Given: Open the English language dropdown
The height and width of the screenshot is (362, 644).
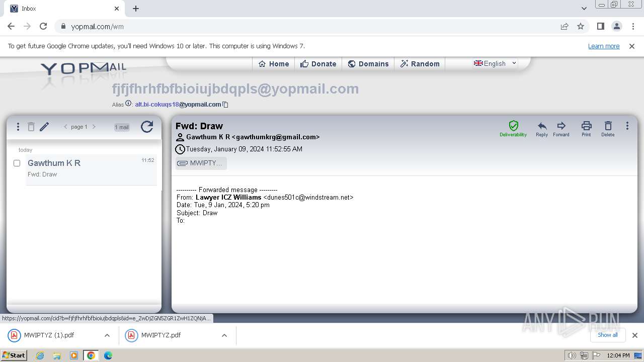Looking at the screenshot, I should (x=495, y=63).
